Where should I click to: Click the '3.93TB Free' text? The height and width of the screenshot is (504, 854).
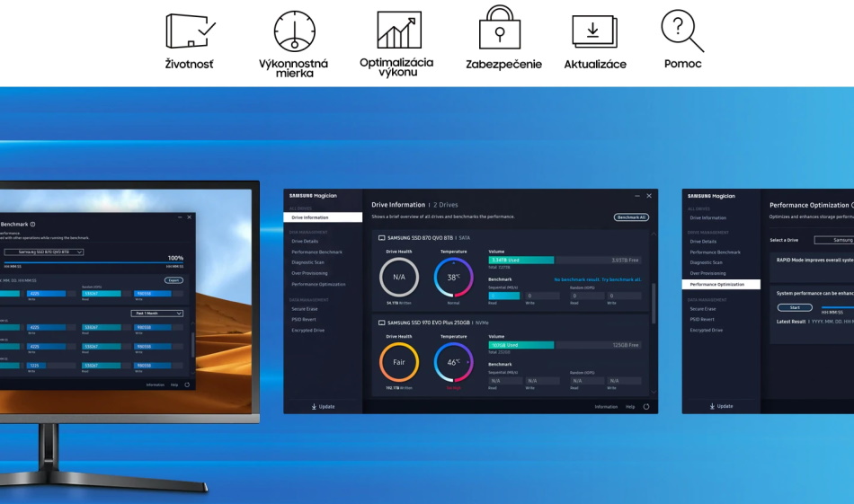pyautogui.click(x=625, y=261)
